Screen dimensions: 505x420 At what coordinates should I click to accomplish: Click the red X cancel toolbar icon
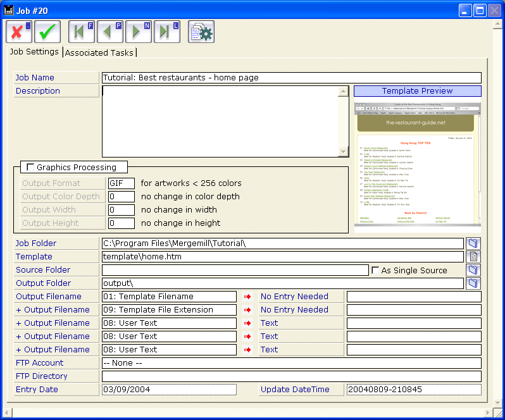pos(19,32)
